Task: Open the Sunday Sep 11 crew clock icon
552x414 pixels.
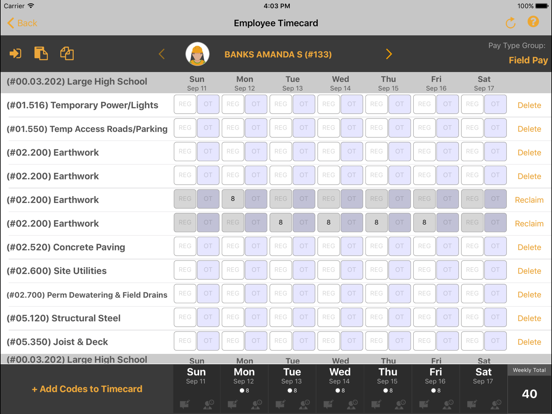Action: pyautogui.click(x=208, y=404)
